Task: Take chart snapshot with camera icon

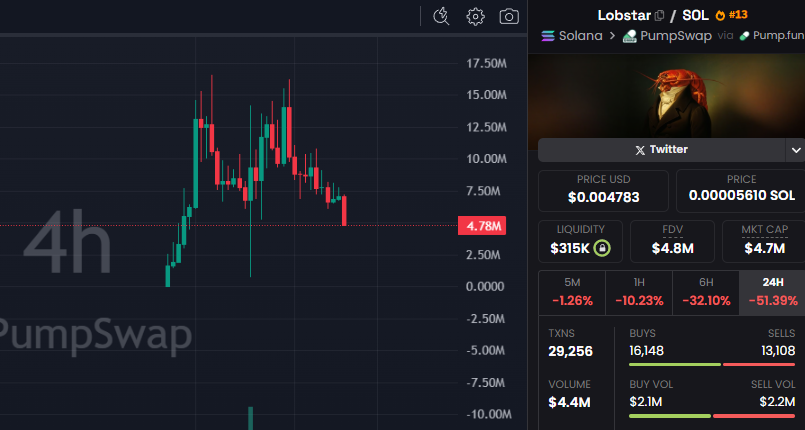Action: coord(509,16)
